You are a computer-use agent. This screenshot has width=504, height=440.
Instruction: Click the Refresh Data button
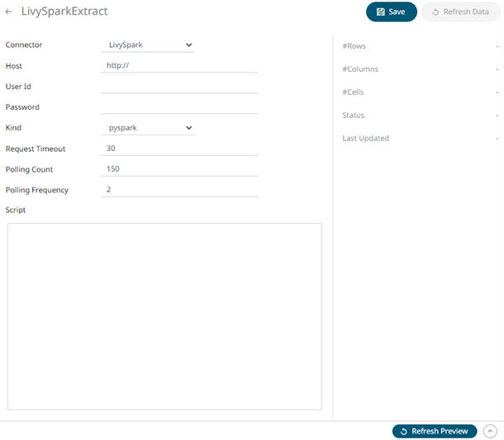pos(460,12)
